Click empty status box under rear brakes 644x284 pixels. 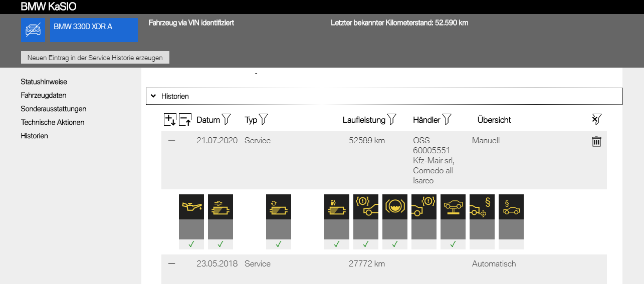click(424, 244)
